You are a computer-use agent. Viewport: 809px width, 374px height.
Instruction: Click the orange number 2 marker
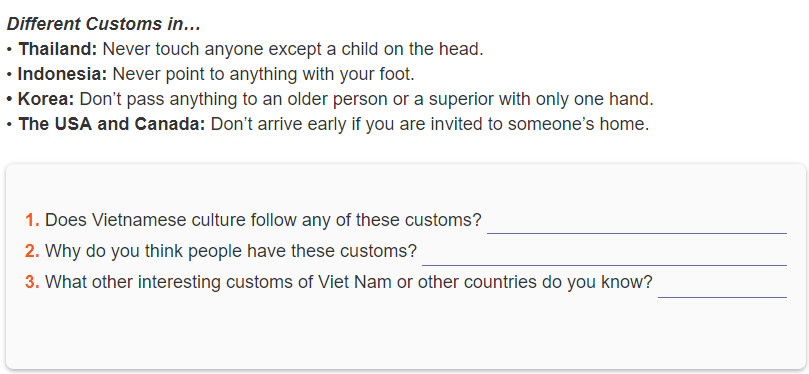point(32,252)
